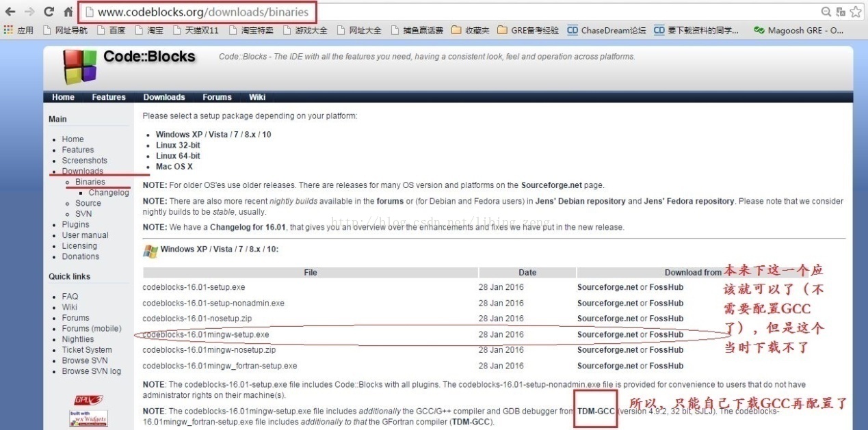Download codeblocks-16.01mingw-setup.exe from FossHub

[666, 335]
